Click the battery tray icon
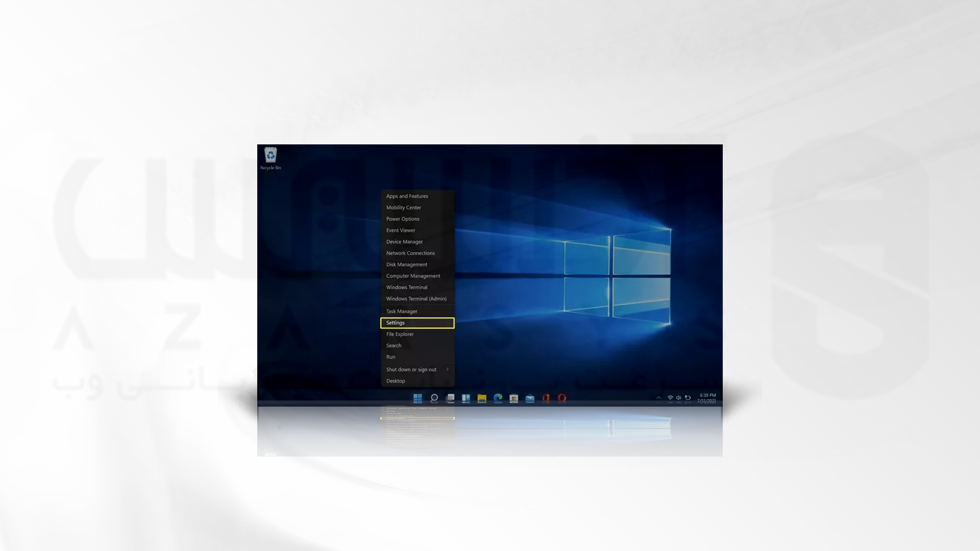Viewport: 980px width, 551px height. pos(688,398)
